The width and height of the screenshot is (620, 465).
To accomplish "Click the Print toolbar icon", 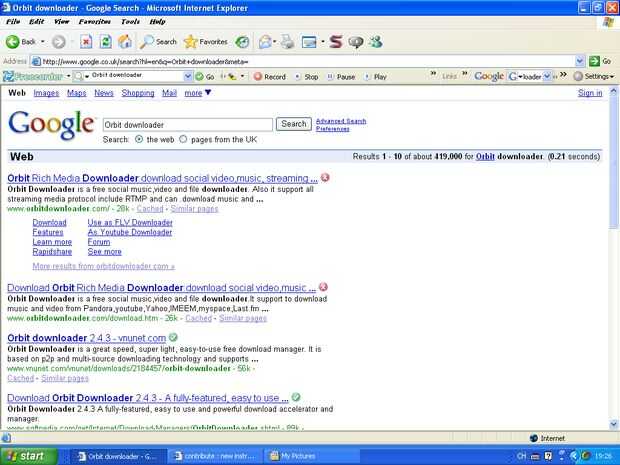I will pos(288,42).
